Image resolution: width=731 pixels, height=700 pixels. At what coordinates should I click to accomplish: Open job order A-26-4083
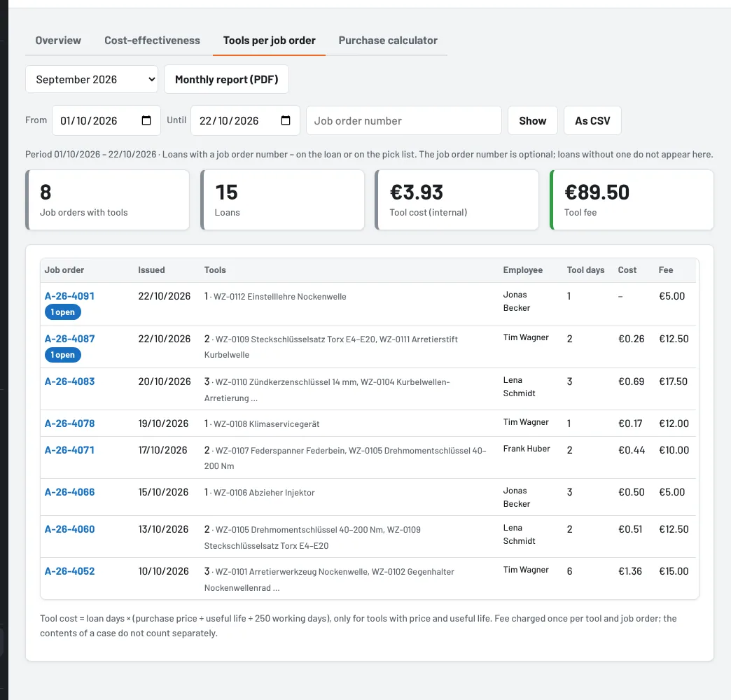(69, 381)
